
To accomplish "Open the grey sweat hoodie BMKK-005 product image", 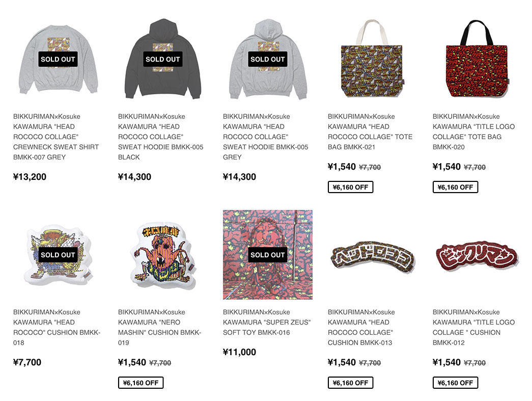I will [x=268, y=59].
